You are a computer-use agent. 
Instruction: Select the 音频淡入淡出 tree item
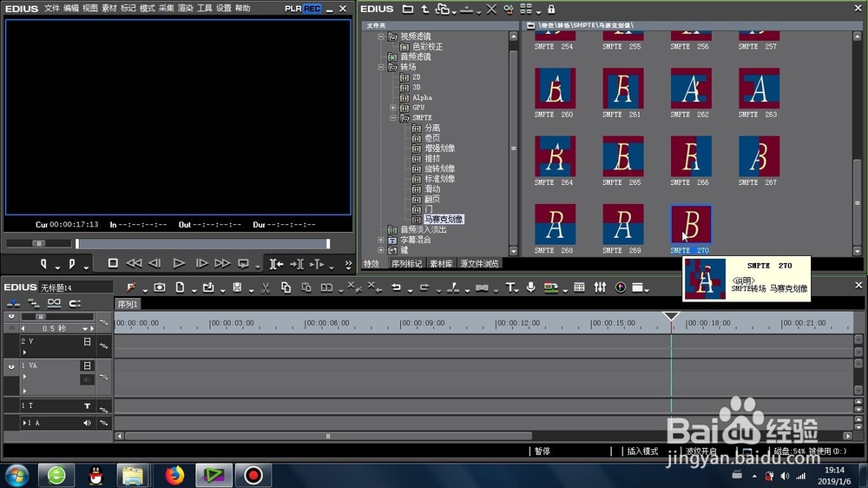point(423,230)
